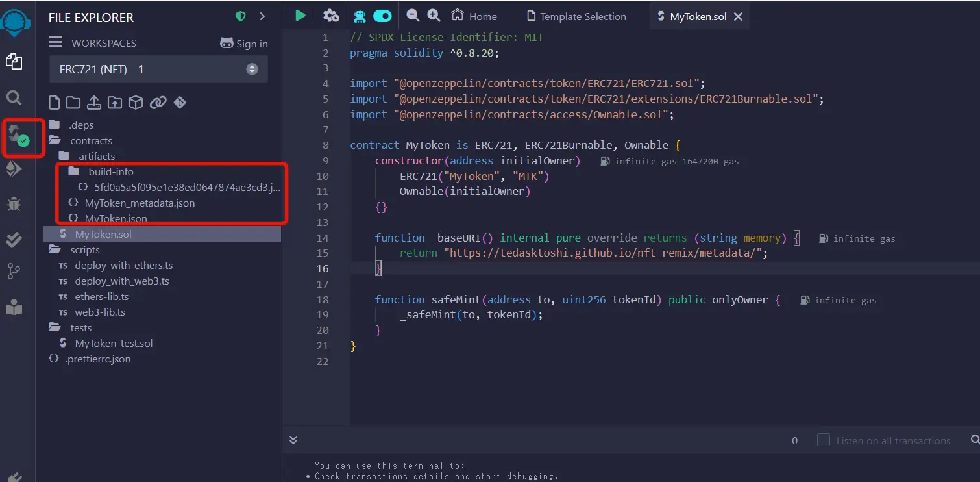Open the Deploy & run transactions icon
This screenshot has width=980, height=482.
(x=14, y=170)
